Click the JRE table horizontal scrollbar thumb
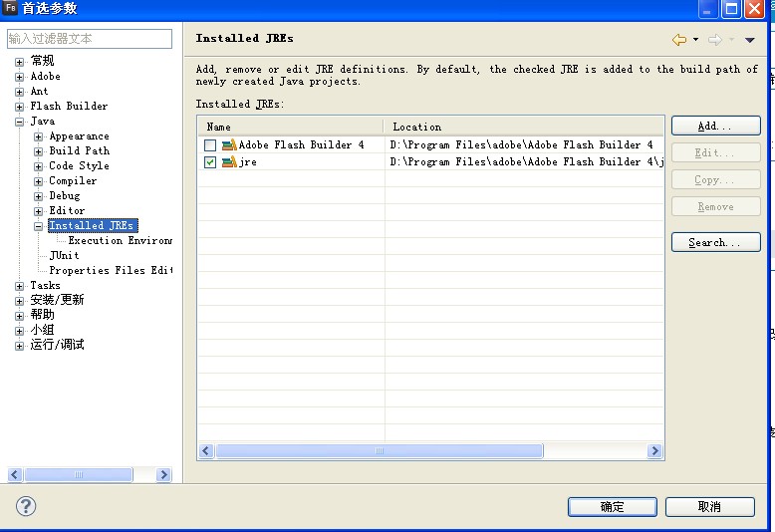775x532 pixels. coord(380,450)
